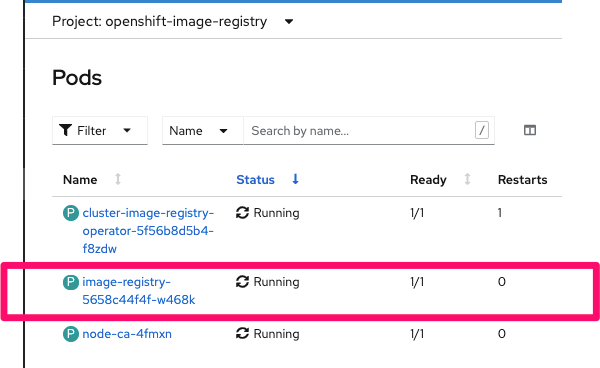Click Ready value 1/1 for cluster-image-registry-operator

[x=417, y=213]
